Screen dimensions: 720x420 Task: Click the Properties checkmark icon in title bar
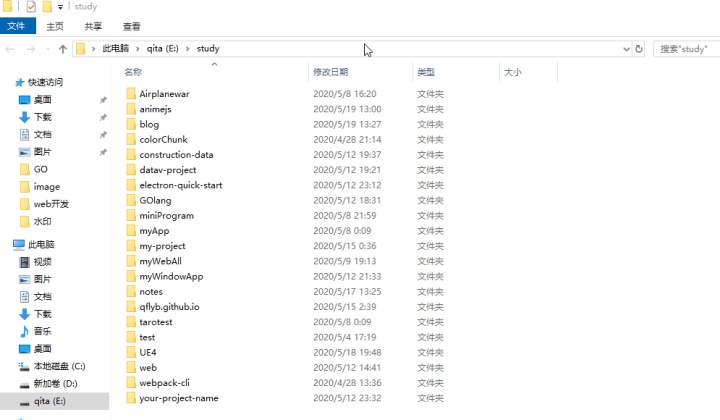[x=31, y=7]
